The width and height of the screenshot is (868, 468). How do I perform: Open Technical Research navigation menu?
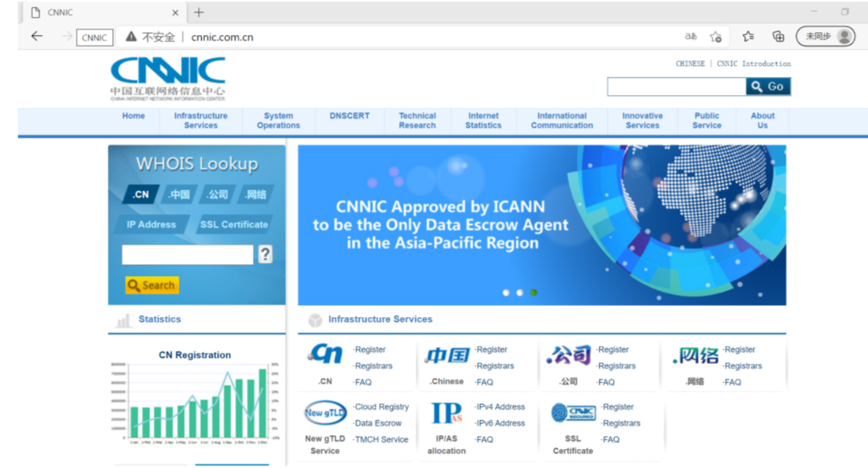click(417, 121)
